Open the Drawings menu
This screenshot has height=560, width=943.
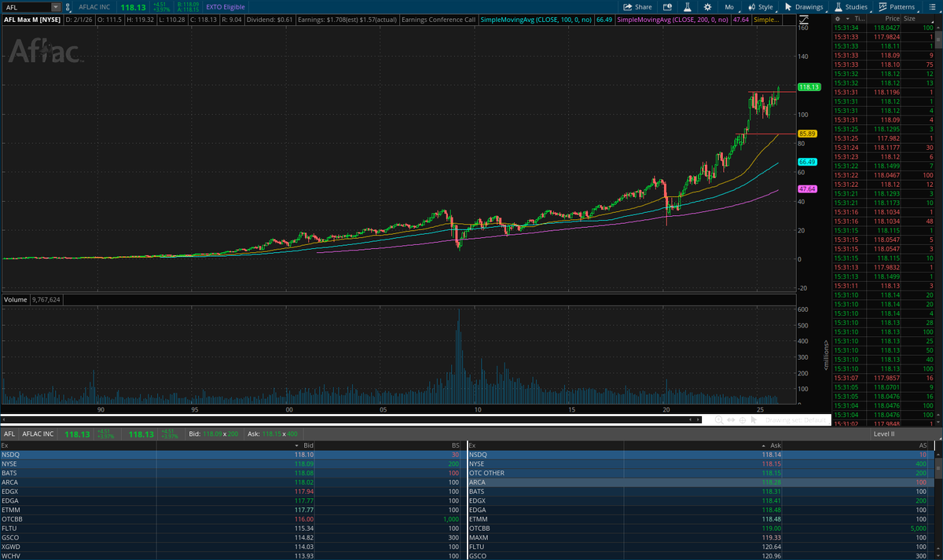[x=805, y=7]
